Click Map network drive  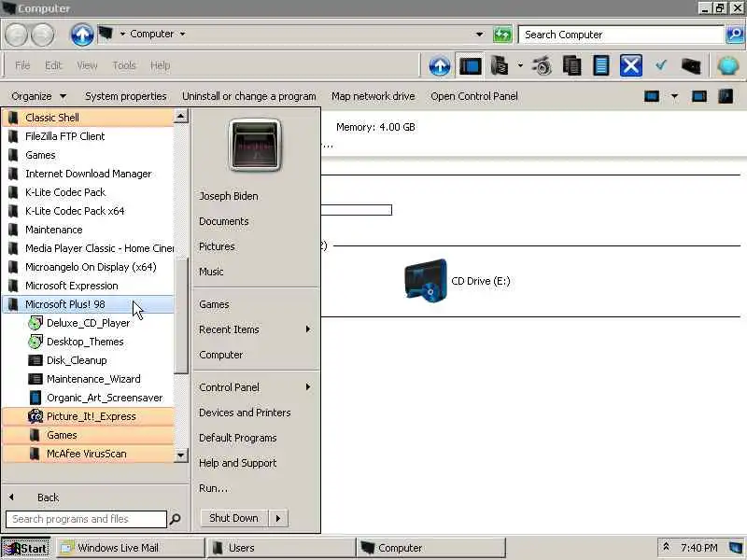pos(373,96)
